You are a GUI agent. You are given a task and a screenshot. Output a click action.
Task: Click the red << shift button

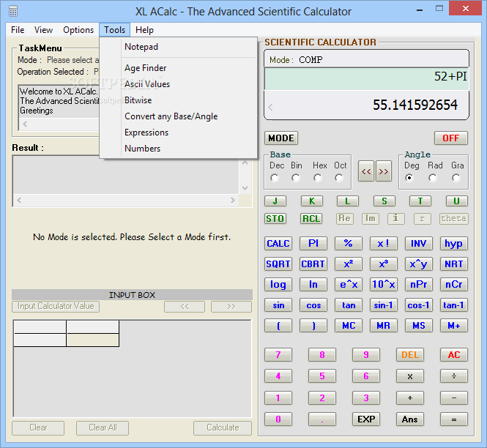(x=366, y=171)
